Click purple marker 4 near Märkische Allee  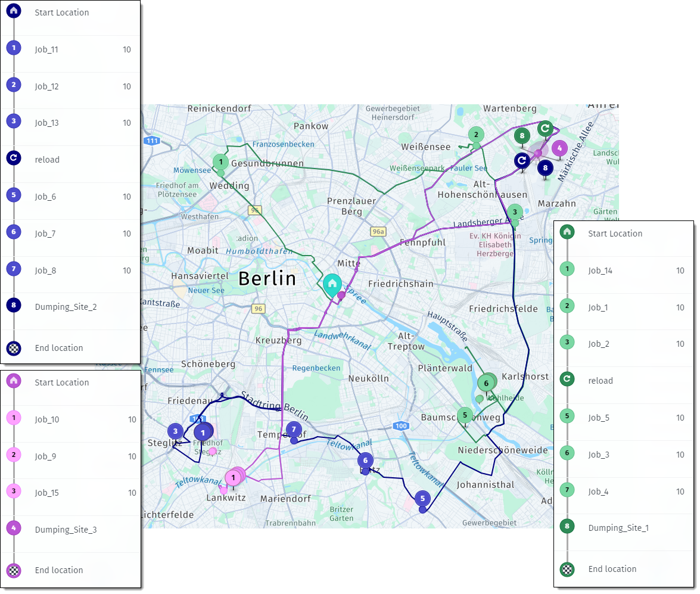(x=559, y=148)
